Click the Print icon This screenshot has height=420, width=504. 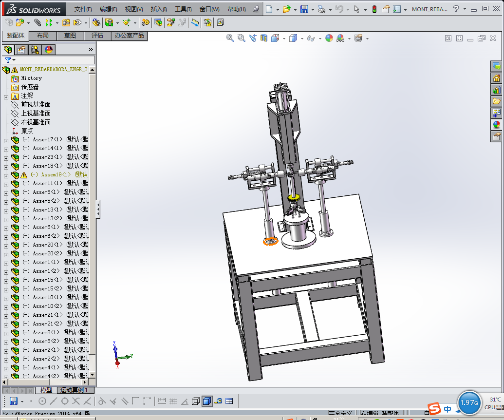pyautogui.click(x=321, y=9)
